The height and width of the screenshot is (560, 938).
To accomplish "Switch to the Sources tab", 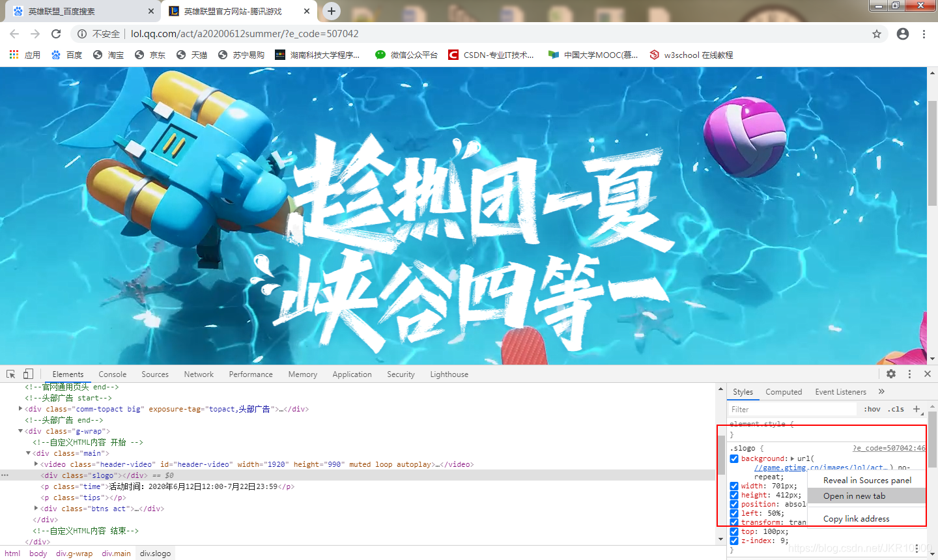I will [x=155, y=374].
